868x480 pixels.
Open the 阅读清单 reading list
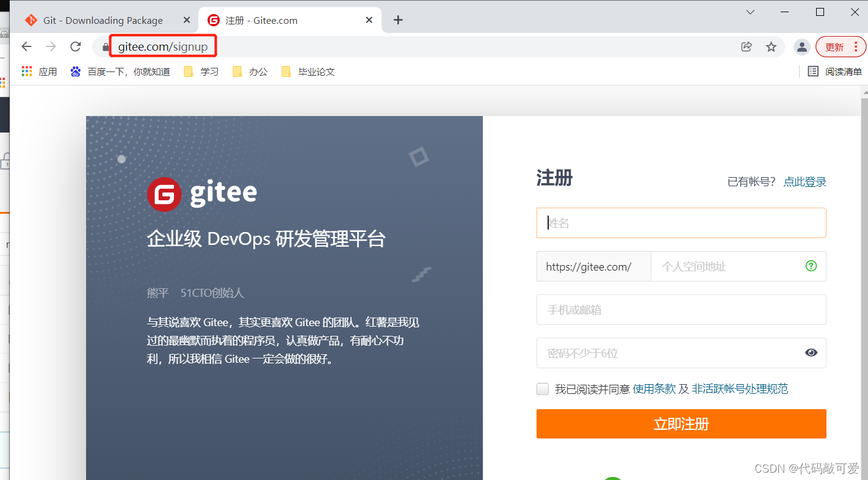[834, 71]
